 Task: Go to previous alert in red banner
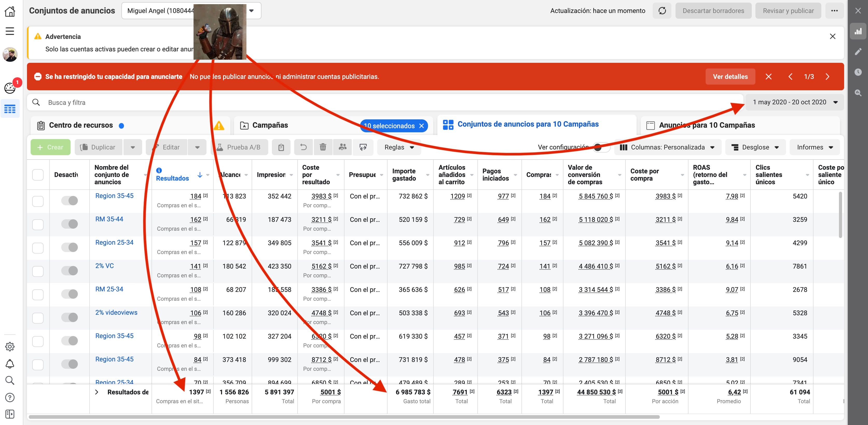click(x=790, y=77)
